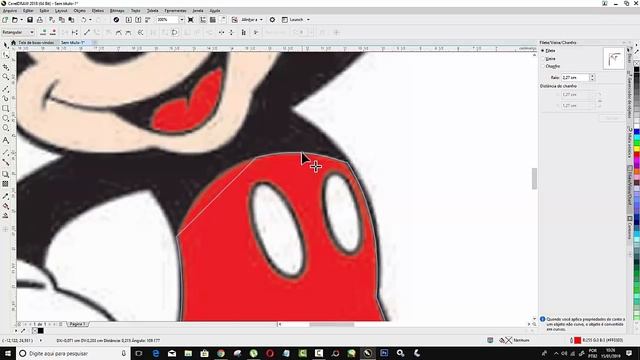The image size is (640, 360).
Task: Click the Página 1 page tab
Action: click(77, 324)
